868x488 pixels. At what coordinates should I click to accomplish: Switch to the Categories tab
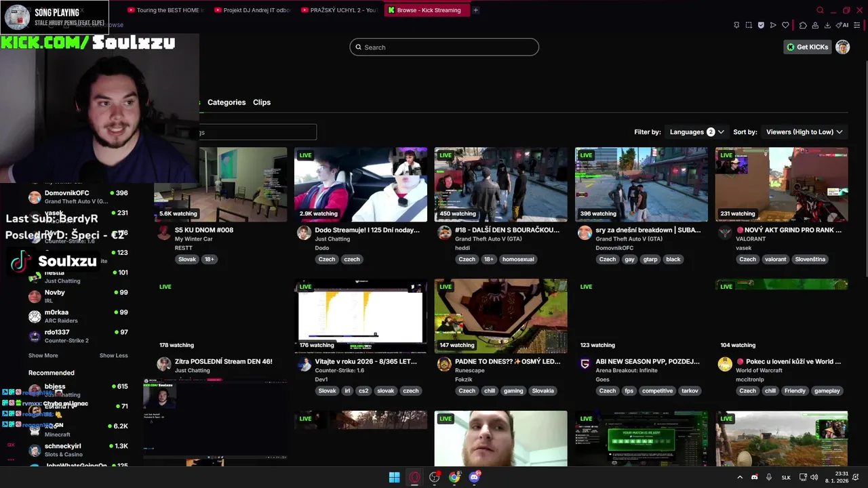pos(226,102)
